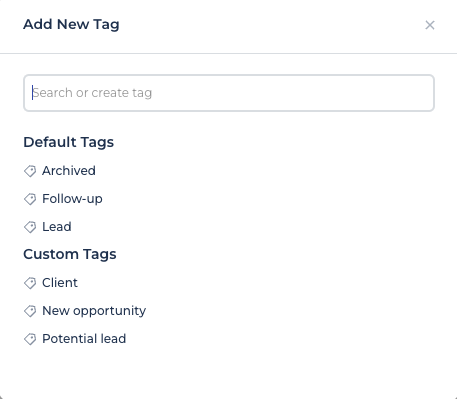Image resolution: width=457 pixels, height=399 pixels.
Task: Choose the Potential lead tag label
Action: click(x=84, y=339)
